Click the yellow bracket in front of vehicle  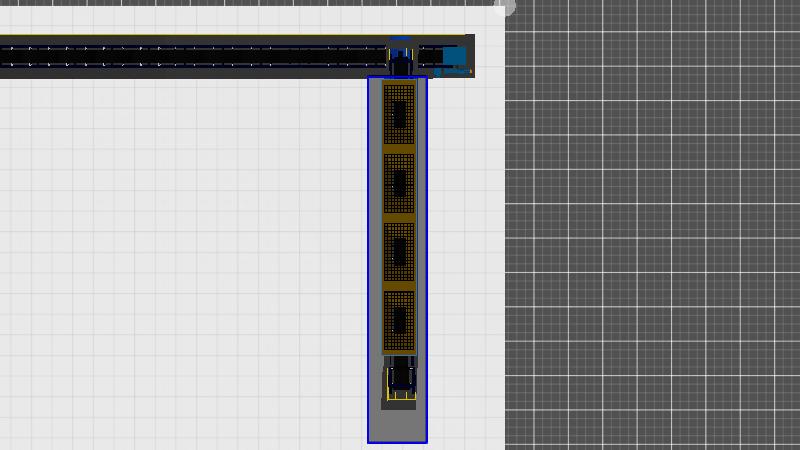400,397
